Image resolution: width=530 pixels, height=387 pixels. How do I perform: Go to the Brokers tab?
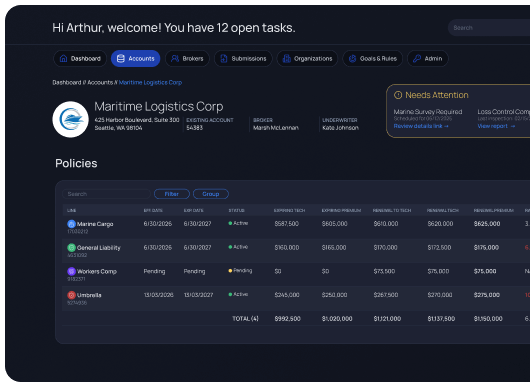coord(187,58)
